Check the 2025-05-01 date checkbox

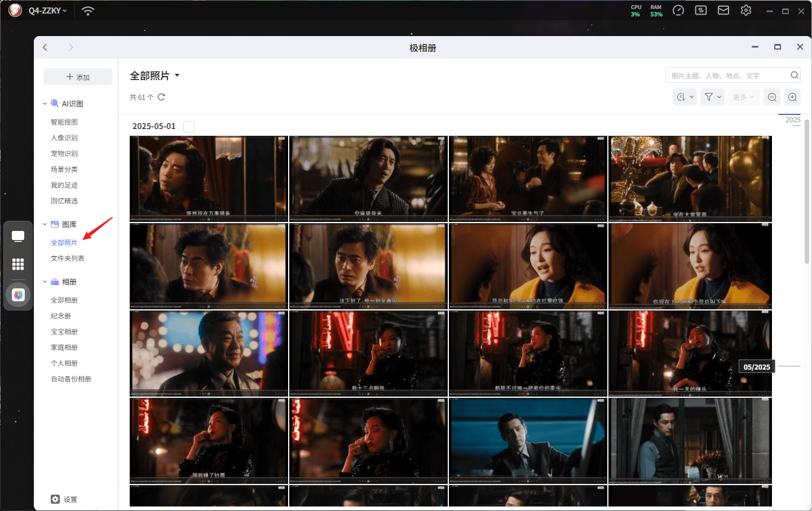pos(189,126)
